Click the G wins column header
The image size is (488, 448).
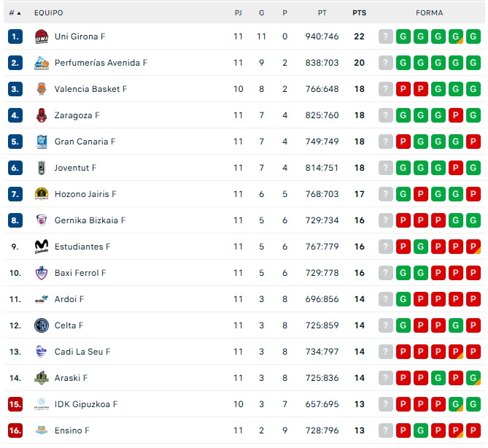[261, 13]
